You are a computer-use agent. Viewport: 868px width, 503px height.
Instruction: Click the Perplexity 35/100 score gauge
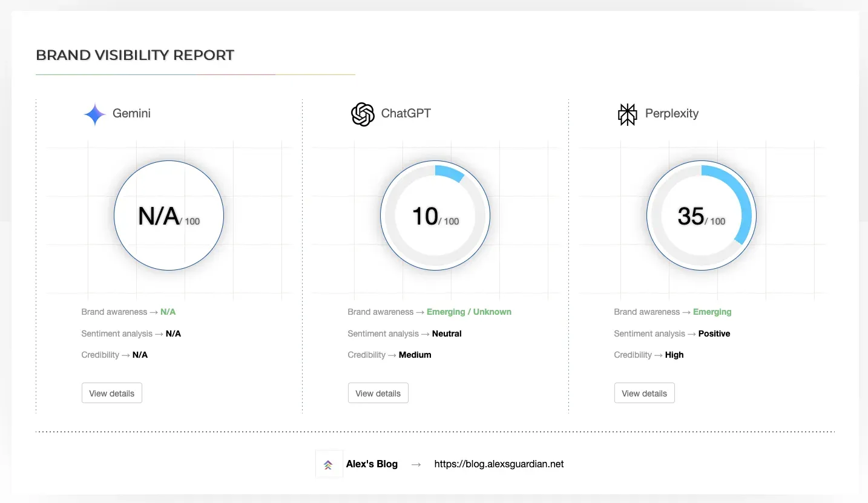702,215
